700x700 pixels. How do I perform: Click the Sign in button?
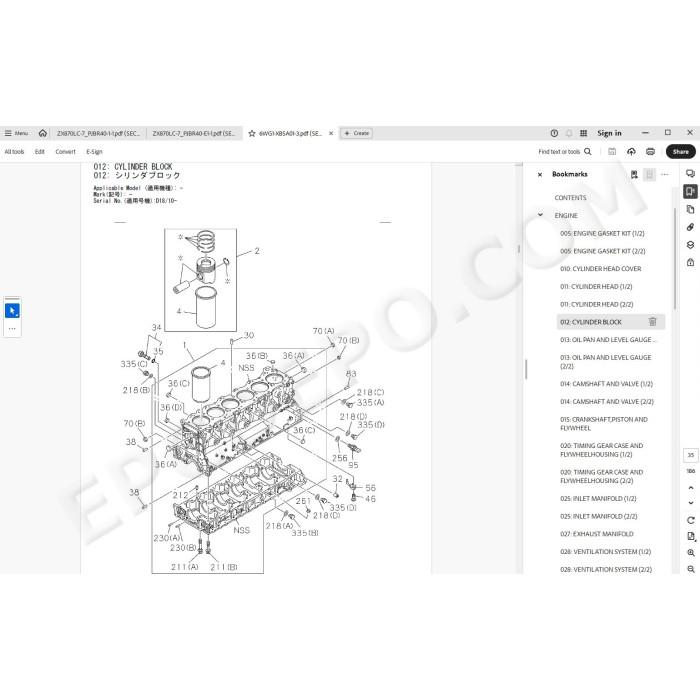(x=609, y=133)
